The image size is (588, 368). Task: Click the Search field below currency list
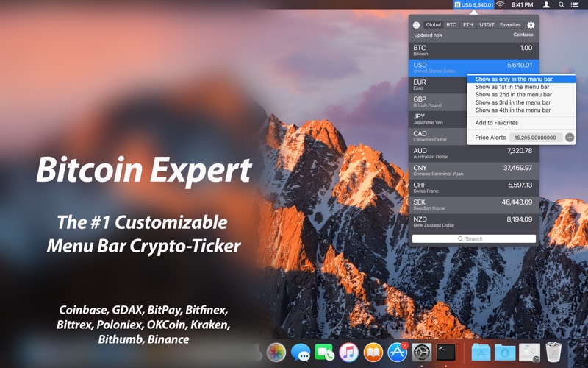click(474, 238)
